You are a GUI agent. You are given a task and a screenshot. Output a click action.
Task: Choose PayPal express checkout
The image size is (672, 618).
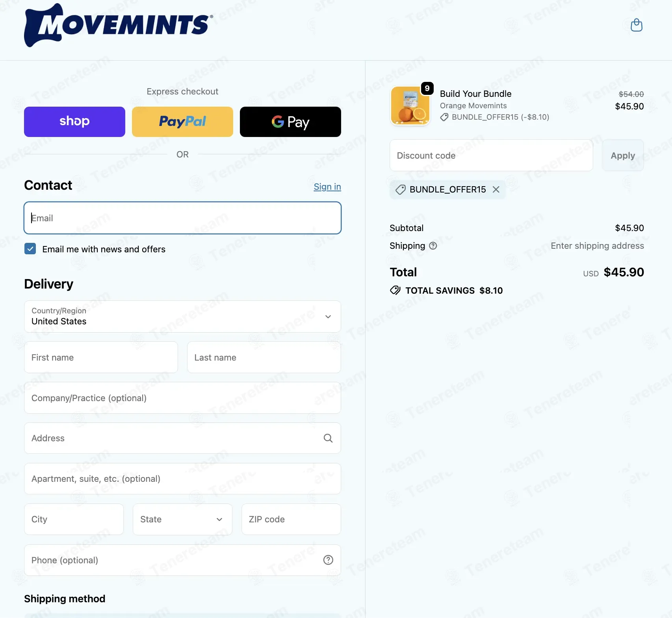182,122
